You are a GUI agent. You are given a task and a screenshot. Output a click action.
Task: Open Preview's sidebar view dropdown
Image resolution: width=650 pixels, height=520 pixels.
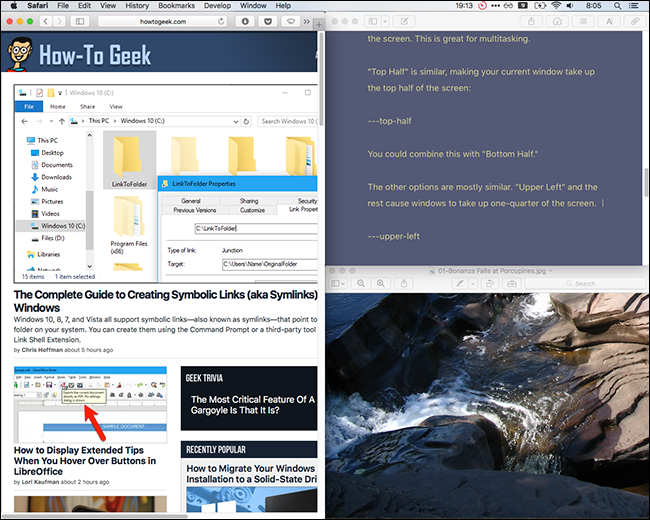point(338,283)
